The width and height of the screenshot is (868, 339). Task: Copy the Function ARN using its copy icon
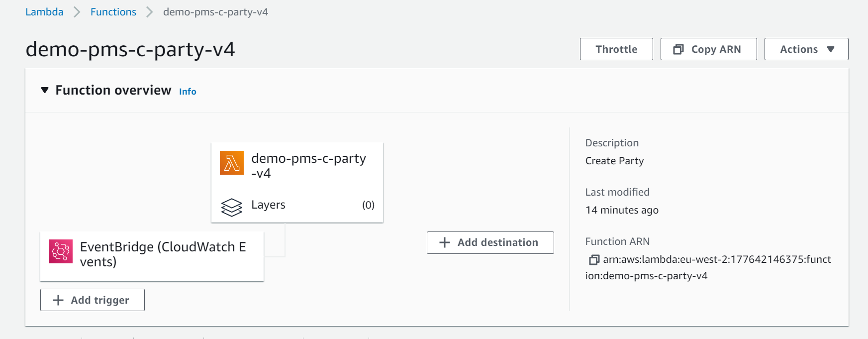pyautogui.click(x=593, y=260)
